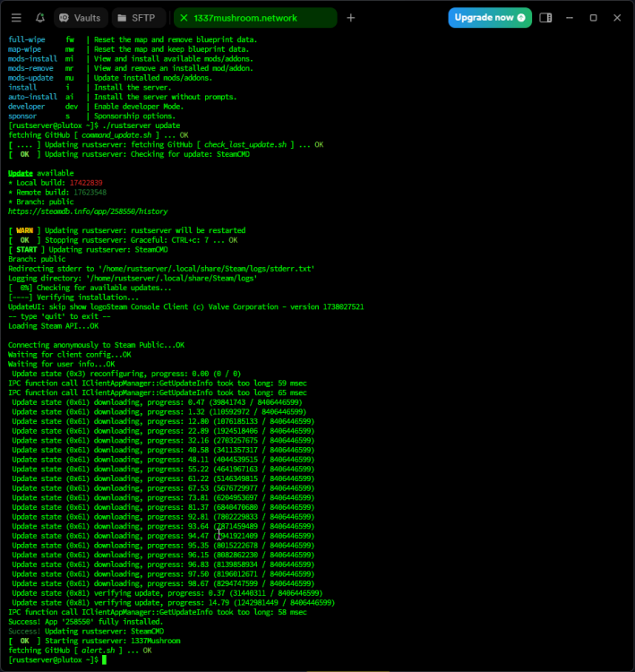
Task: Click the 'Success! App fully installed' line
Action: [x=85, y=621]
